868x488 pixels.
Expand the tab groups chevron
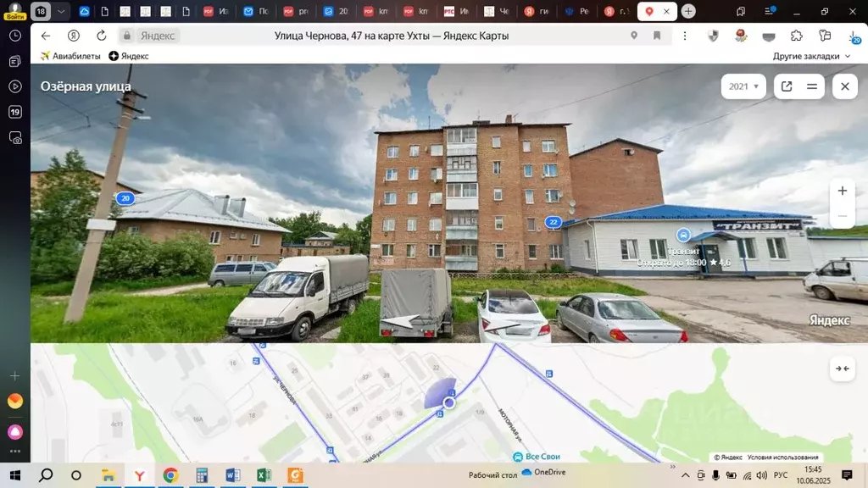61,11
